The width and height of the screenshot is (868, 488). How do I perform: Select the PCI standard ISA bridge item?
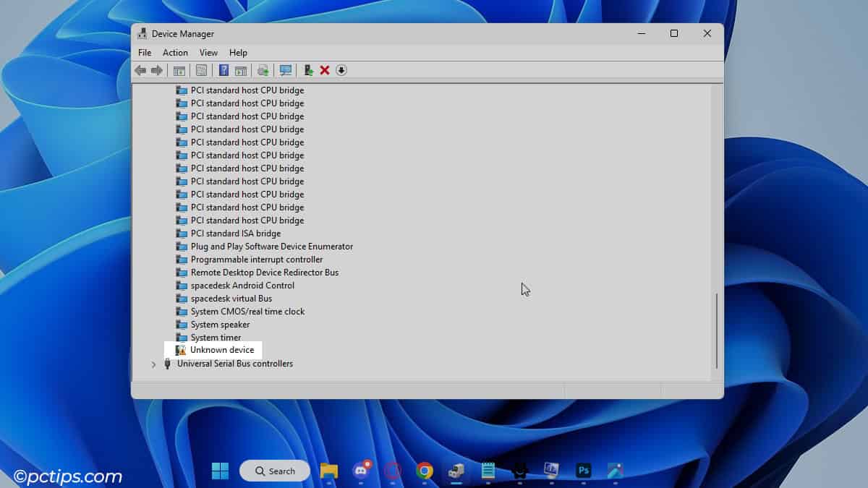coord(235,234)
